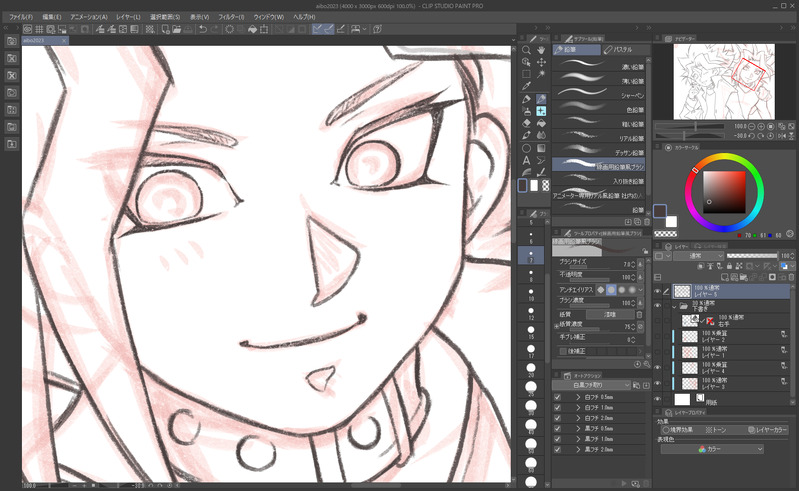This screenshot has width=799, height=491.
Task: Uncheck the 白フチ 0.5mm auto action
Action: tap(557, 397)
